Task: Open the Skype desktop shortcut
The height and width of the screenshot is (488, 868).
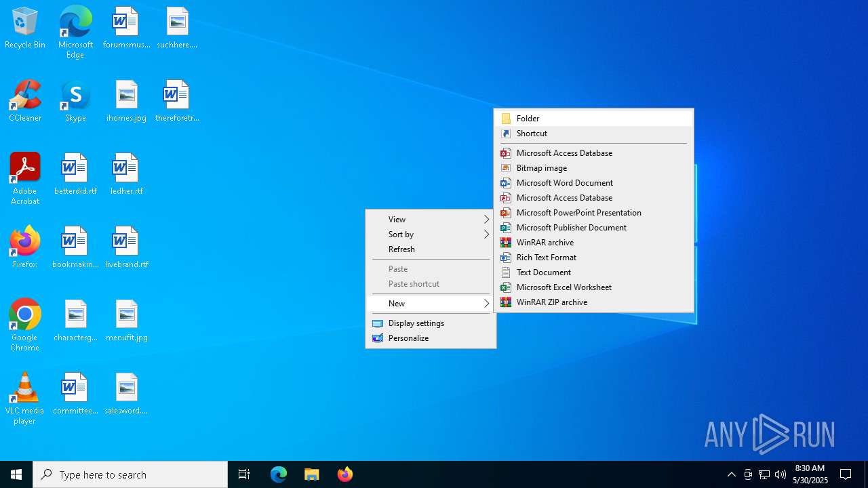Action: 75,102
